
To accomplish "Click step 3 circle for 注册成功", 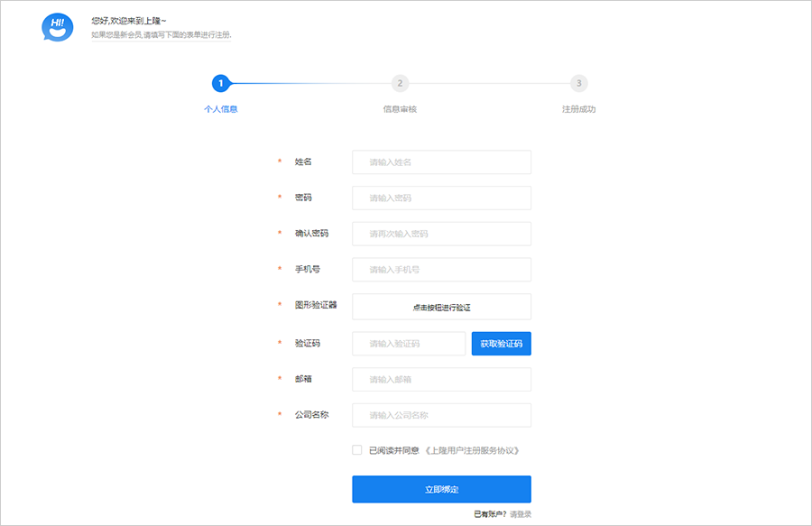I will pyautogui.click(x=578, y=83).
